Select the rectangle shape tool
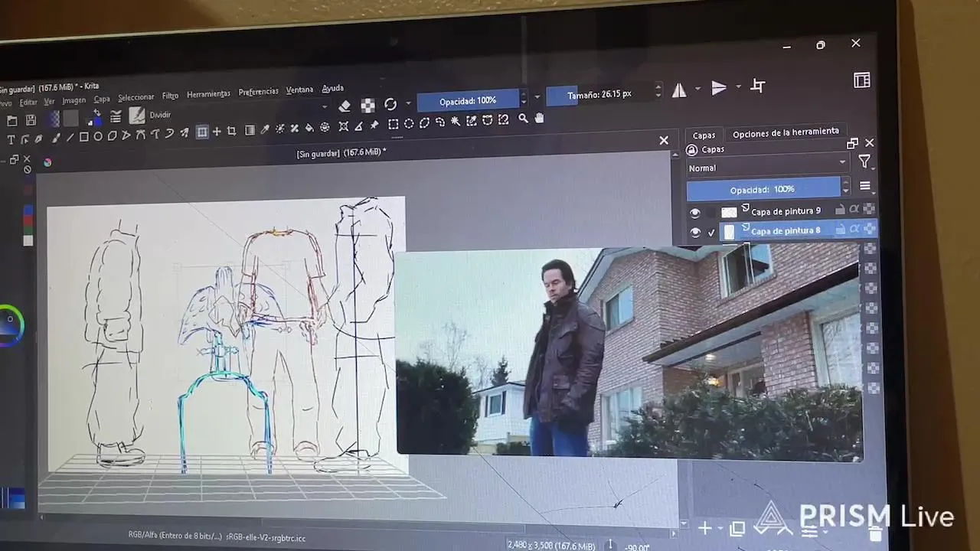980x551 pixels. tap(84, 137)
